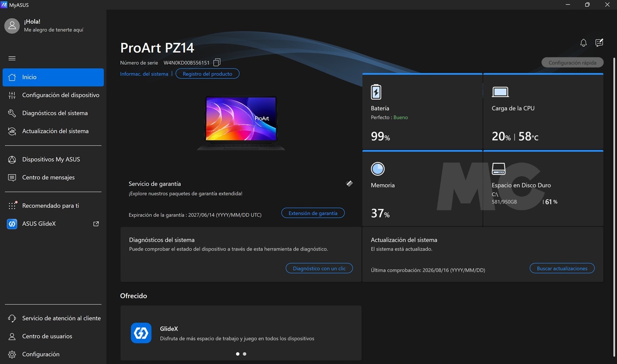Click the user profile avatar icon

(x=12, y=26)
